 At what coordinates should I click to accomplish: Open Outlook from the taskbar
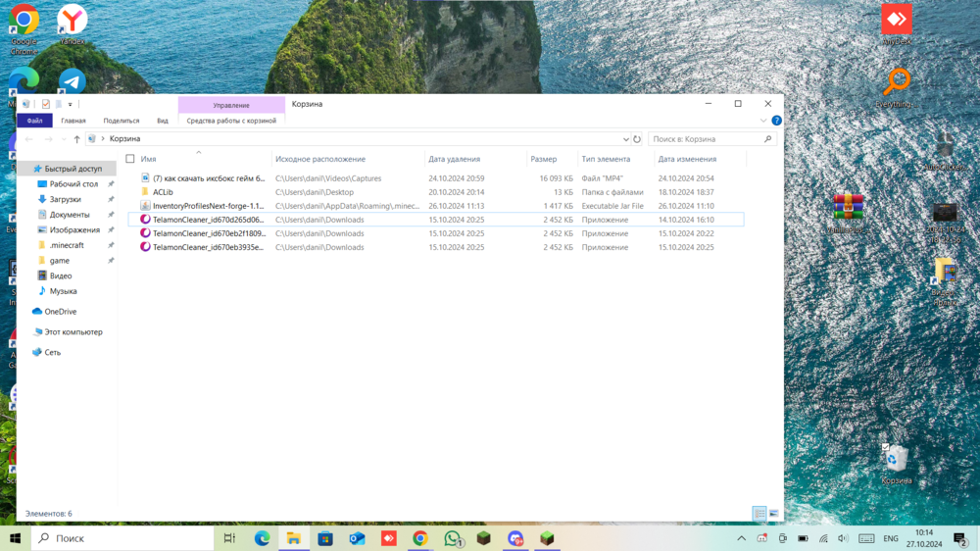357,538
